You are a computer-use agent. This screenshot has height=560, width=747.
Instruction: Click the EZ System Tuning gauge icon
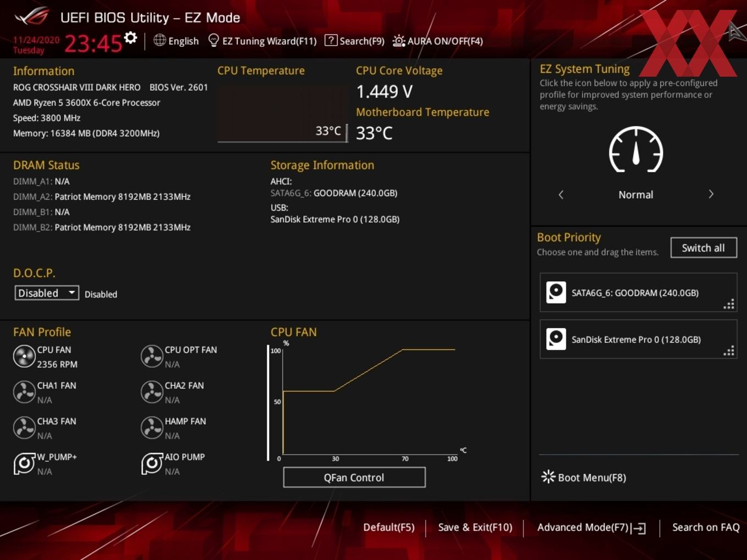pyautogui.click(x=636, y=150)
